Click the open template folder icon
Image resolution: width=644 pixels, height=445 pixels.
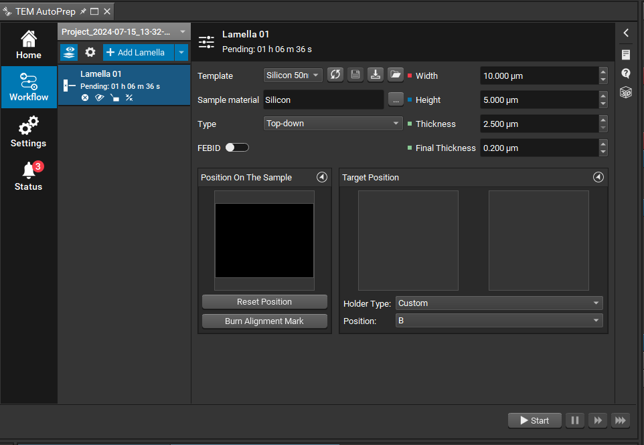(396, 75)
